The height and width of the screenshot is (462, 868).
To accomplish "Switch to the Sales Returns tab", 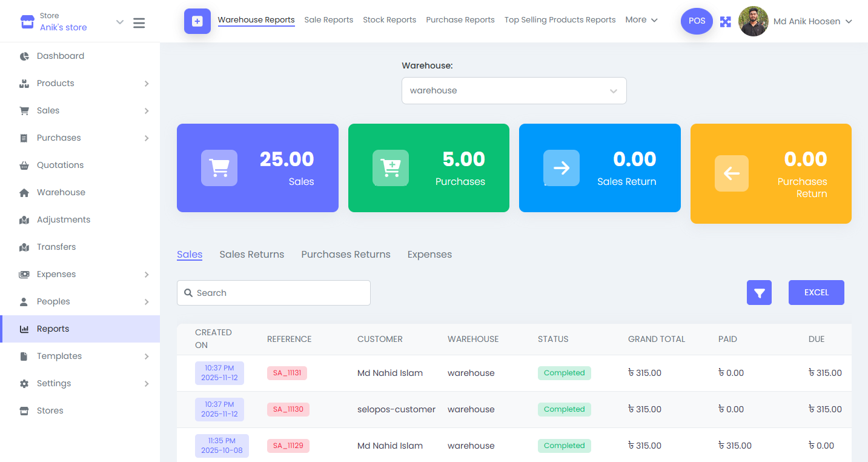I will (251, 254).
